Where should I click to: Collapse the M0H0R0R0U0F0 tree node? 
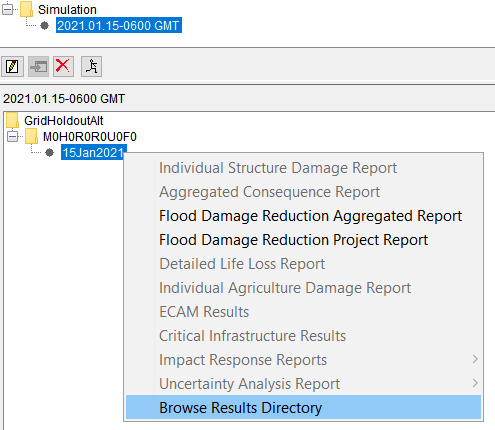[12, 137]
